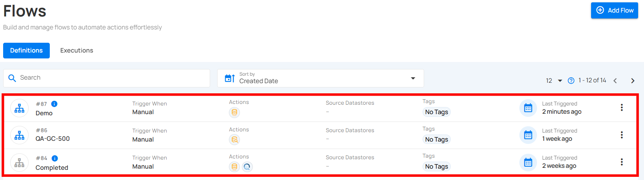Click the flow icon for Demo

[19, 108]
